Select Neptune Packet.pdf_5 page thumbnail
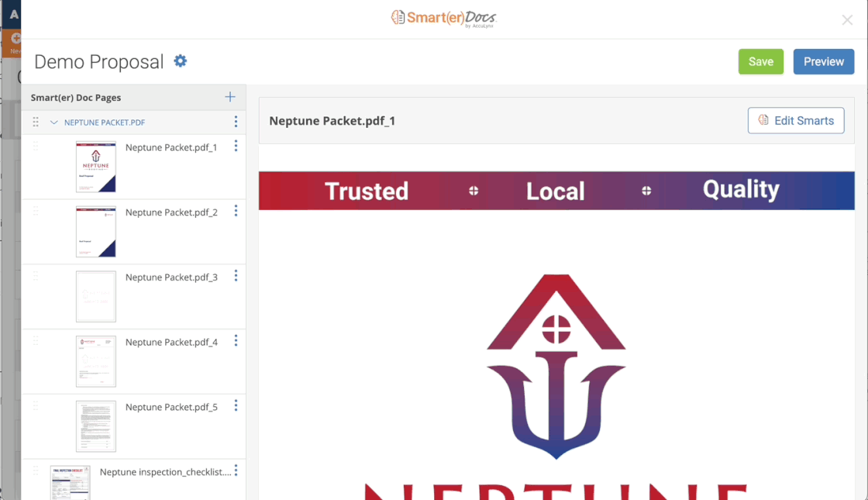Viewport: 868px width, 500px height. [96, 426]
